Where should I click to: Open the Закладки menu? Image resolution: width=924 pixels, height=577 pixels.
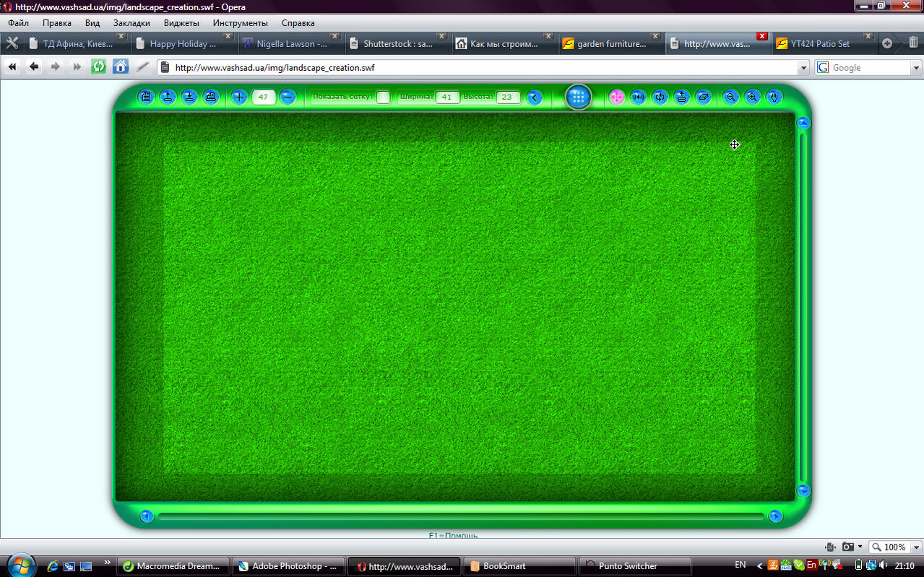pos(131,23)
